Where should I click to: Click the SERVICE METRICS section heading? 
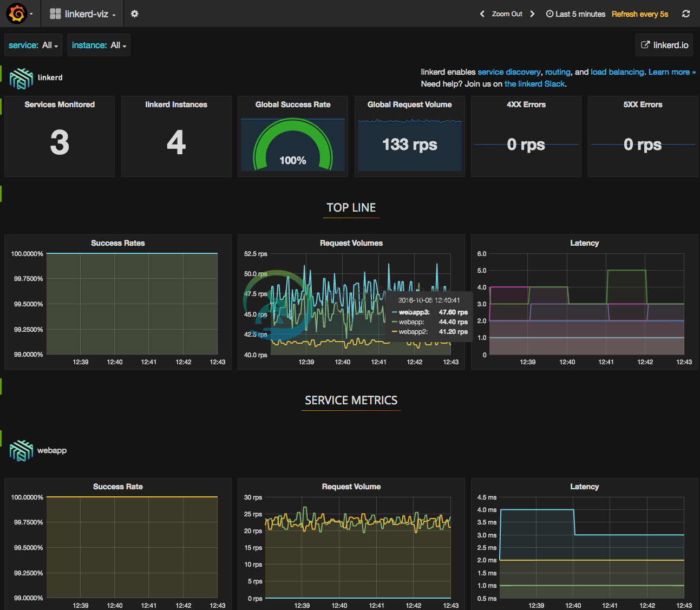pos(351,401)
